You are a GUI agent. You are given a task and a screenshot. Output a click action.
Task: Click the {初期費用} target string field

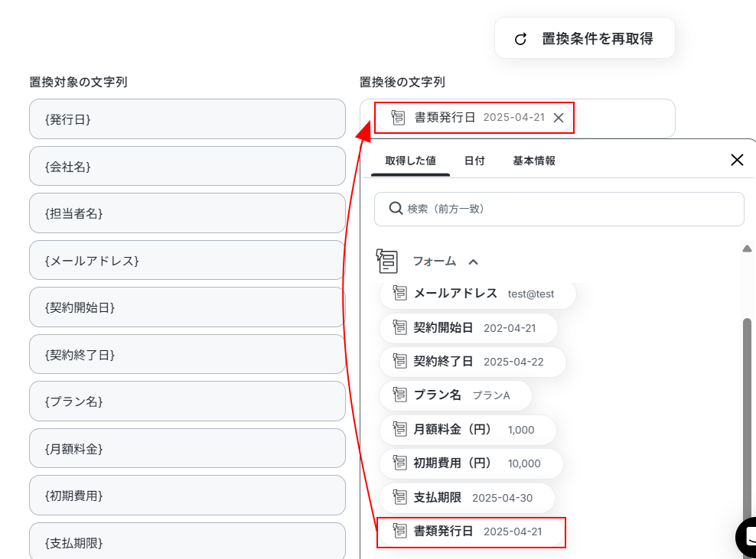187,496
